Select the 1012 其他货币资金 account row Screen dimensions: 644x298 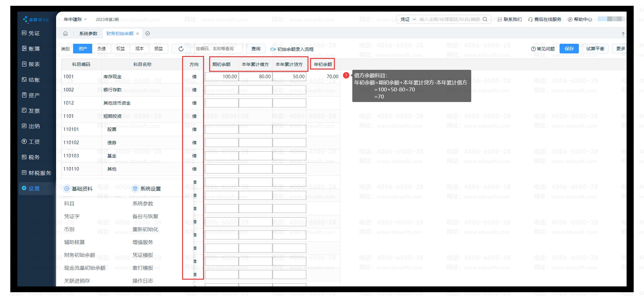pyautogui.click(x=200, y=103)
